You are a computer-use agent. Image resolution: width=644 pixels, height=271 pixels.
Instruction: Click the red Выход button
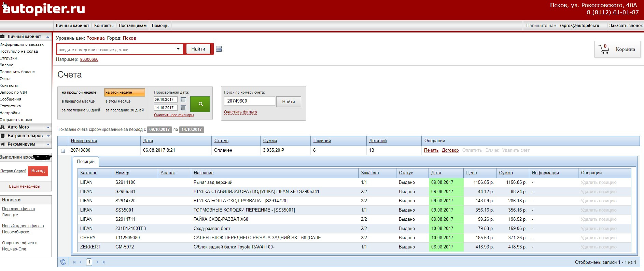38,171
